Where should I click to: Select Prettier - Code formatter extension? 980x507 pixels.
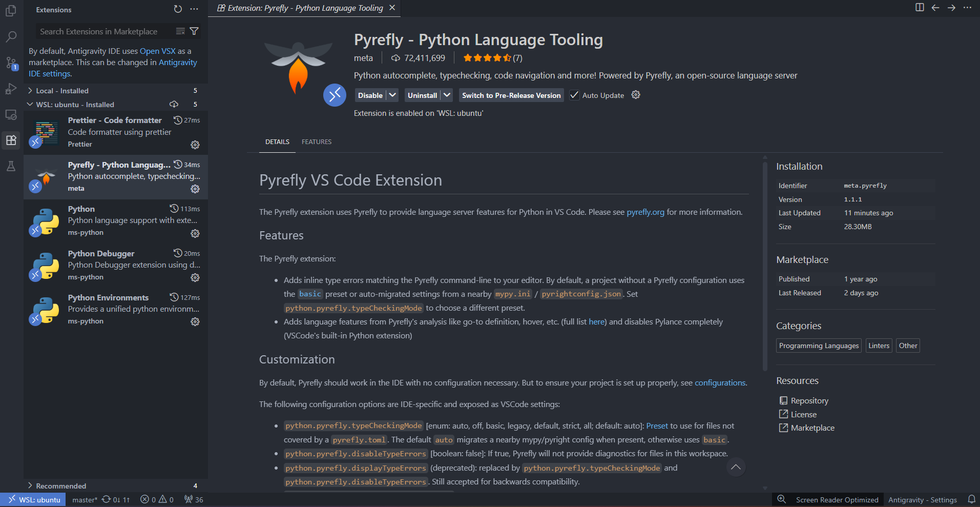click(x=116, y=132)
